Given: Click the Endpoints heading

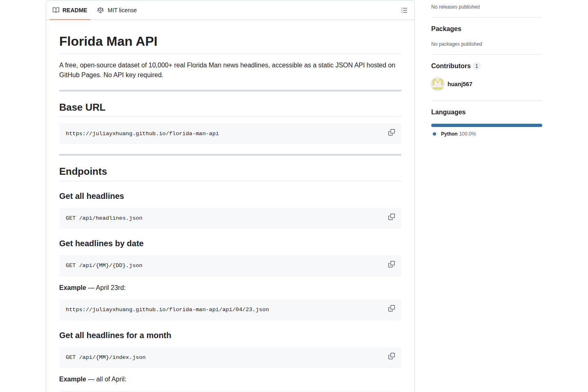Looking at the screenshot, I should [x=83, y=171].
